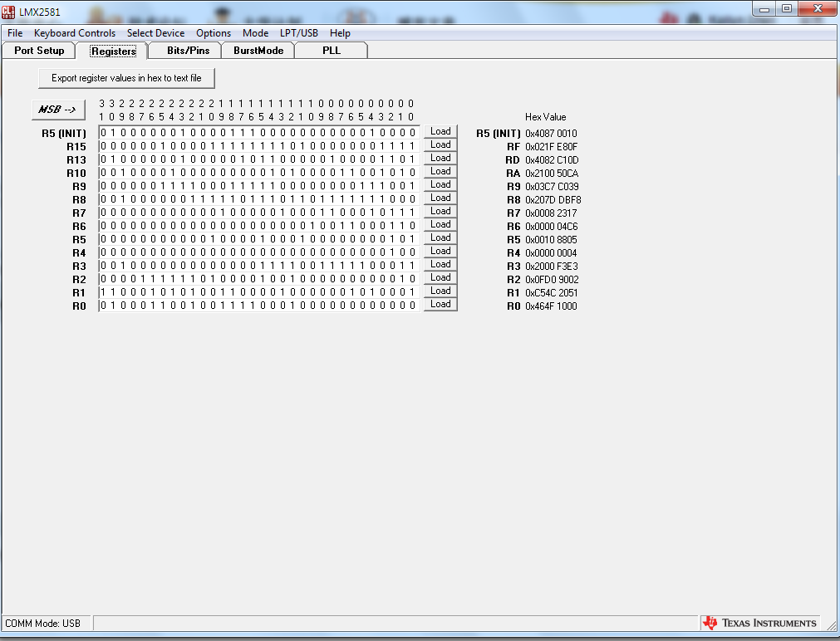
Task: Click the window resize grip corner
Action: coord(832,625)
